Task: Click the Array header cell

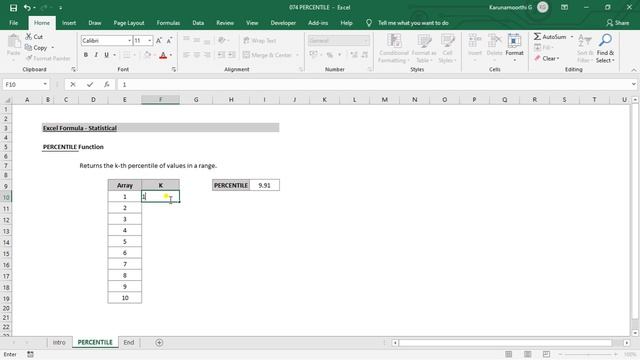Action: 125,185
